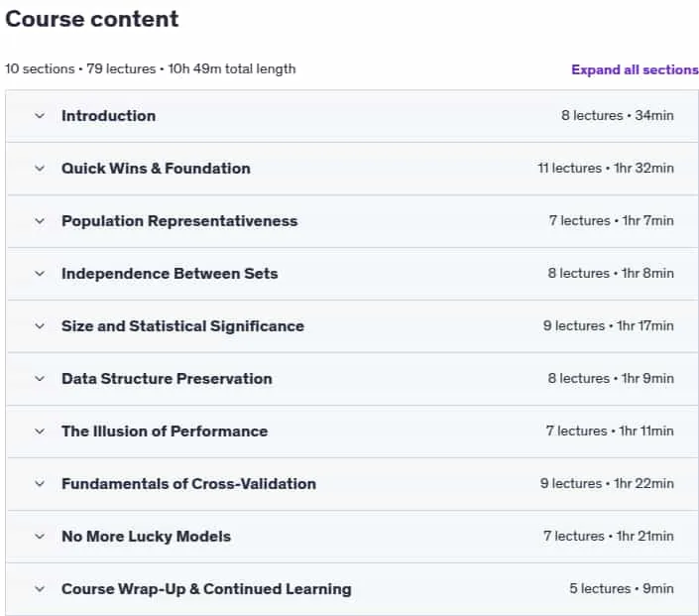The width and height of the screenshot is (699, 616).
Task: Open Data Structure Preservation chevron
Action: point(40,379)
